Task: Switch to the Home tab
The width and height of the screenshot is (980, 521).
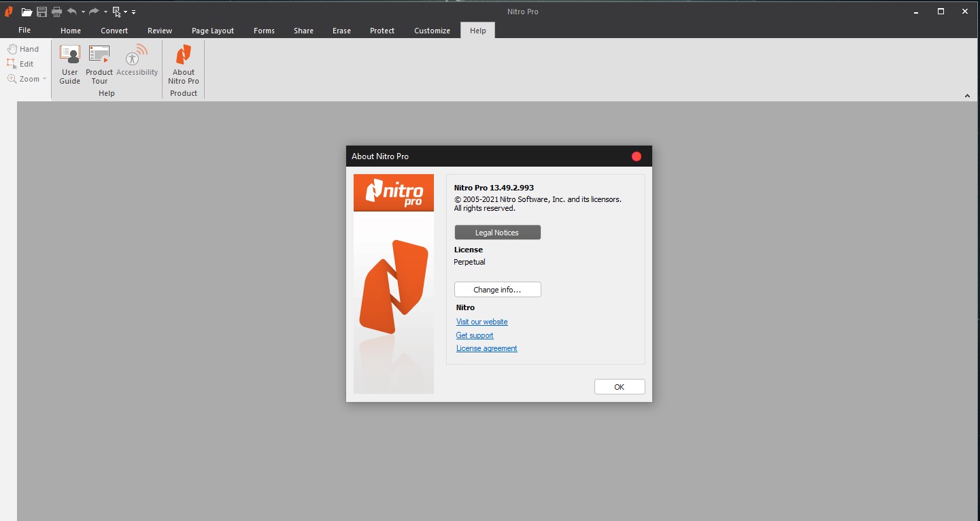Action: (71, 31)
